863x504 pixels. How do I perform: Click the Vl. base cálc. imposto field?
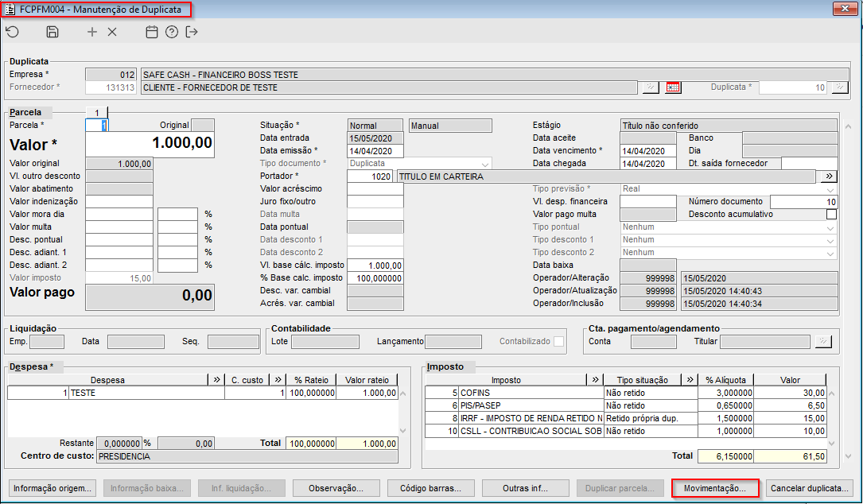click(375, 266)
